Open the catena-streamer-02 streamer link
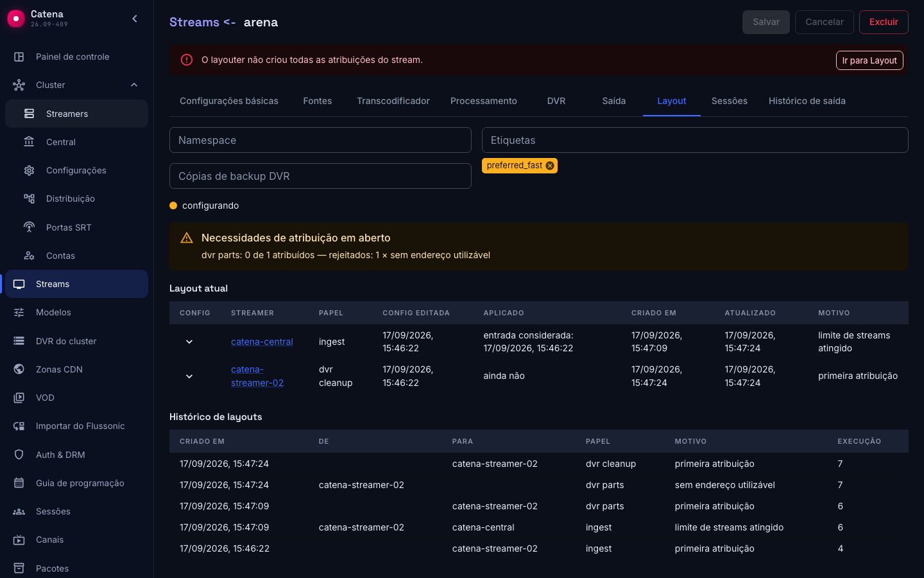Screen dimensions: 924x578 click(x=257, y=376)
